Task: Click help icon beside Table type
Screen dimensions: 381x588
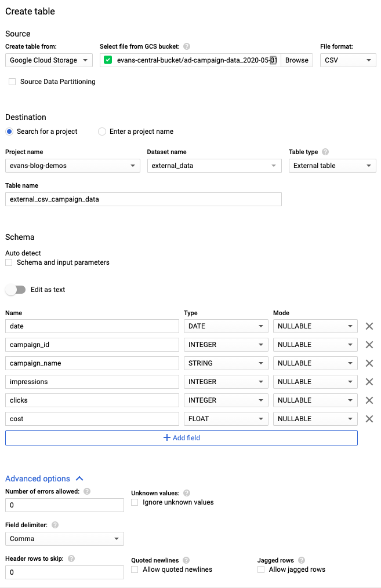Action: pyautogui.click(x=325, y=152)
